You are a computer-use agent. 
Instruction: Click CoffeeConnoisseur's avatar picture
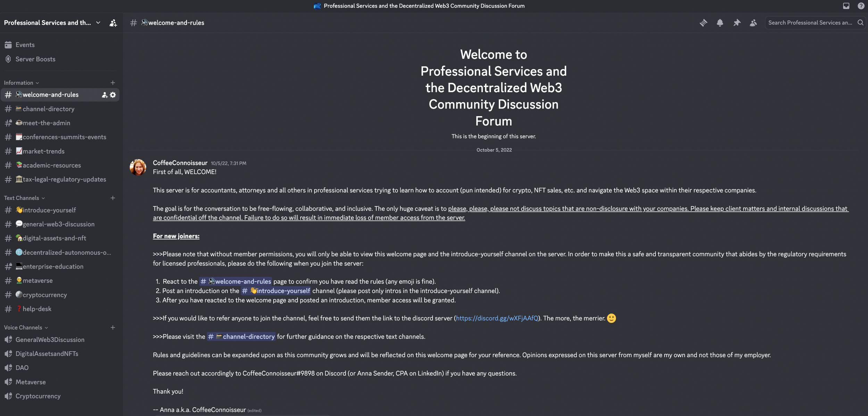[138, 168]
